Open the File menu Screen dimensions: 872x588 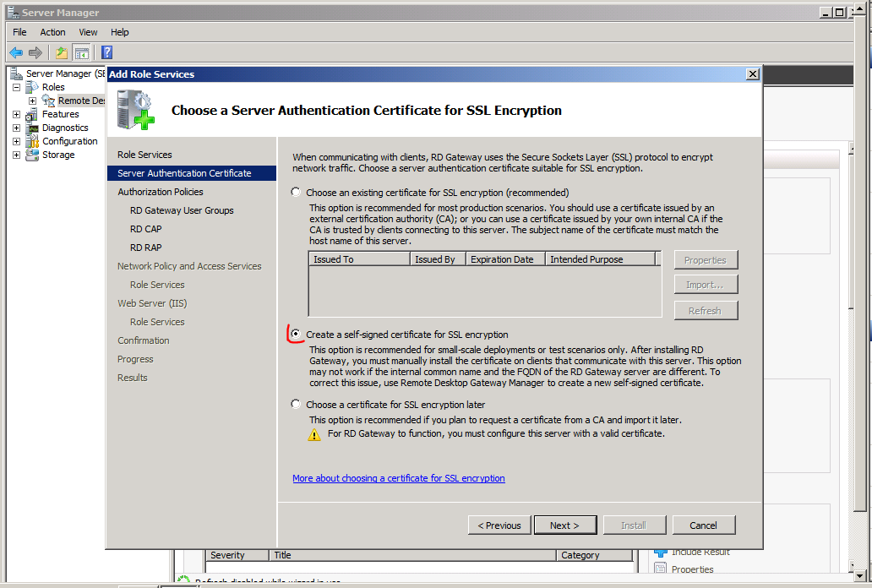19,32
